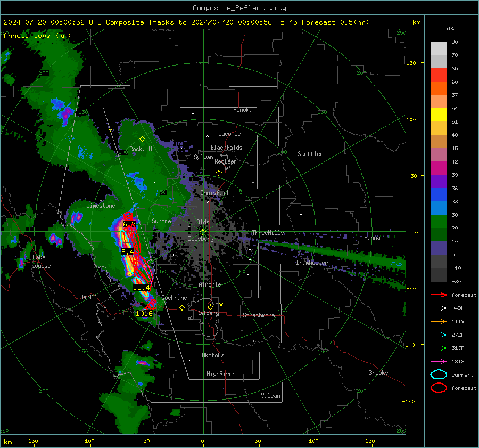Click the 30-20 dBZ green swatch
The image size is (479, 448).
click(439, 221)
